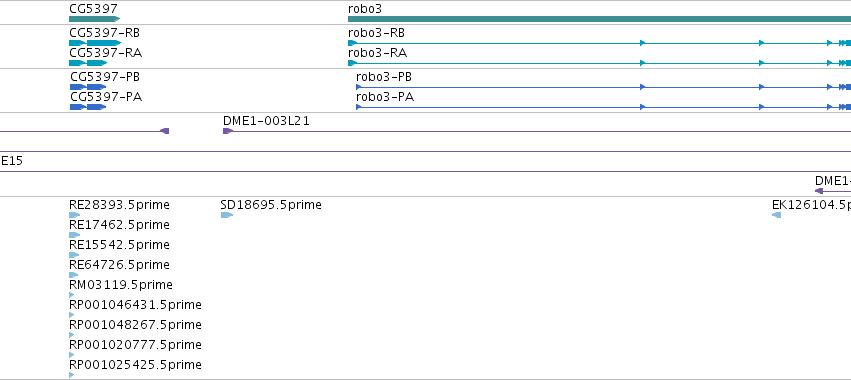Screen dimensions: 851x380
Task: Select the E15 BAC clone line
Action: [426, 172]
